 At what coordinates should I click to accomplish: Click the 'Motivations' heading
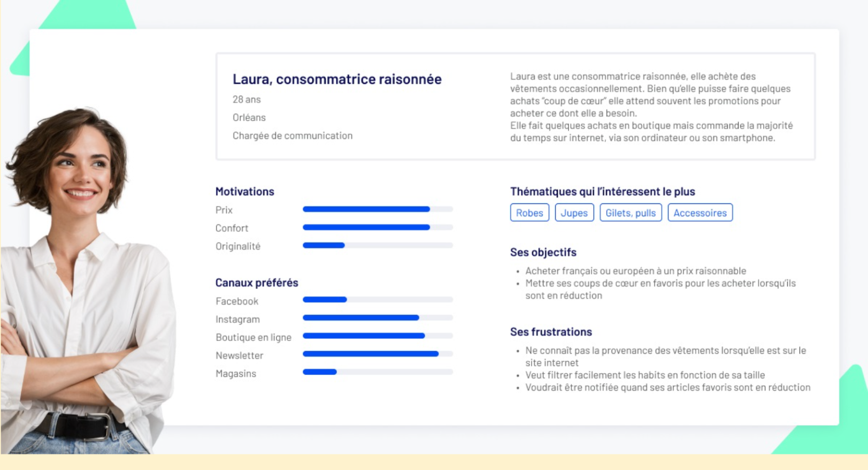244,192
